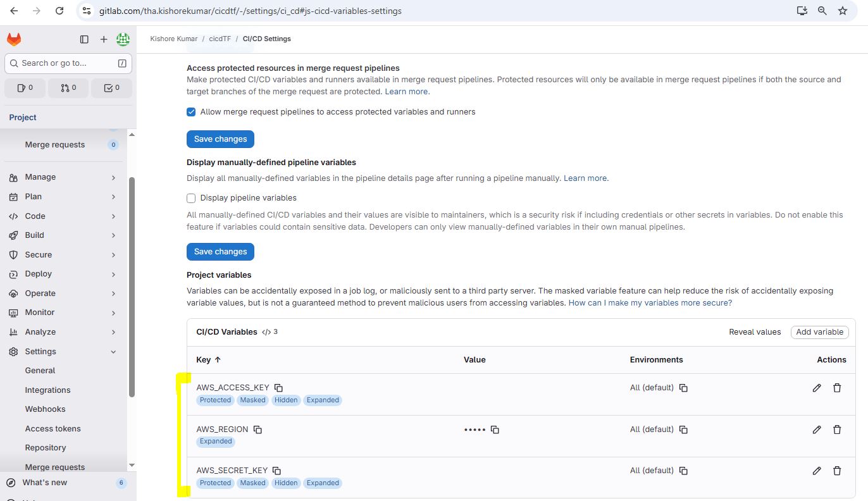
Task: Toggle the sidebar collapse icon
Action: click(x=84, y=39)
